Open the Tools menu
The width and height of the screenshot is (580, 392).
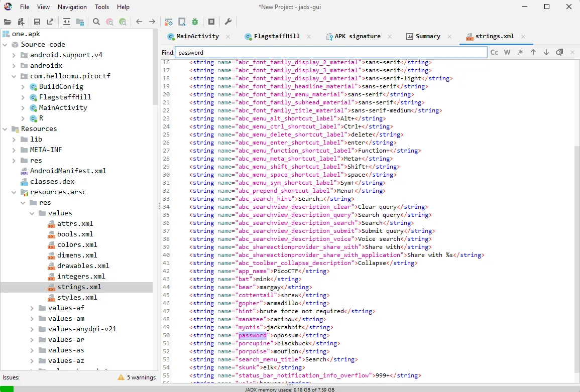coord(102,7)
